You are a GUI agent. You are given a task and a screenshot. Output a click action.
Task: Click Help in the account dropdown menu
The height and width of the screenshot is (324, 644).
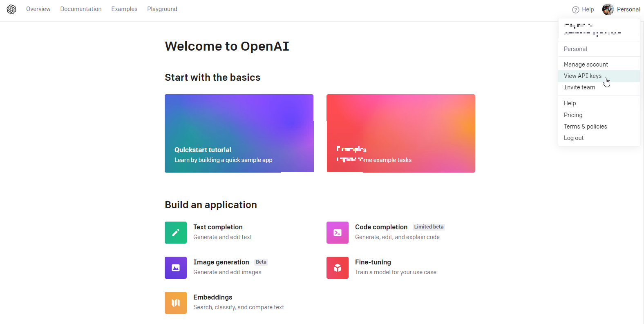click(599, 103)
